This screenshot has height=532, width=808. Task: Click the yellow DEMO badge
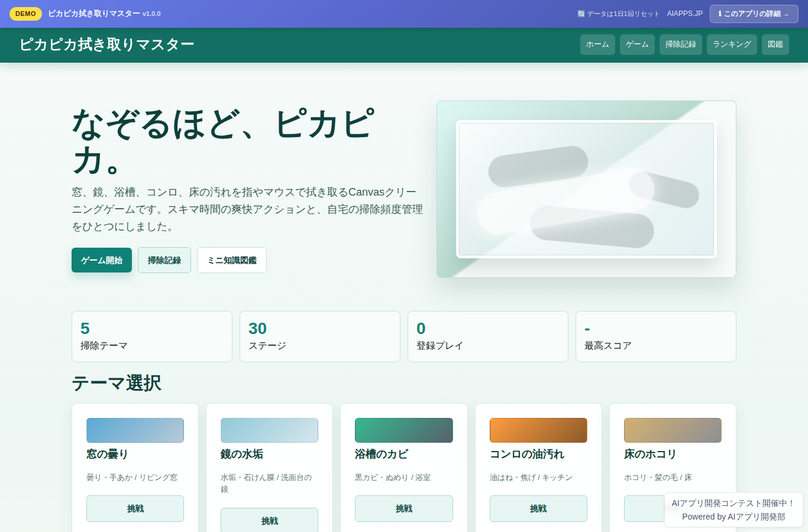coord(25,14)
